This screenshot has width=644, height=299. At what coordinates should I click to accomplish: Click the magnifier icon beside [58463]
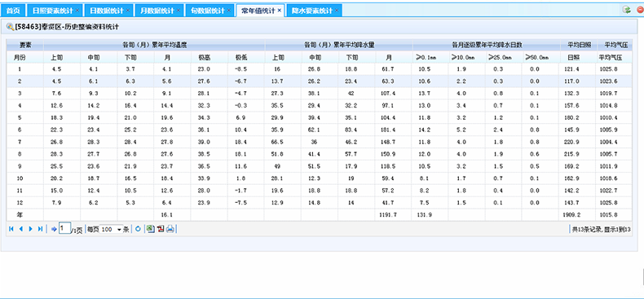pos(10,27)
